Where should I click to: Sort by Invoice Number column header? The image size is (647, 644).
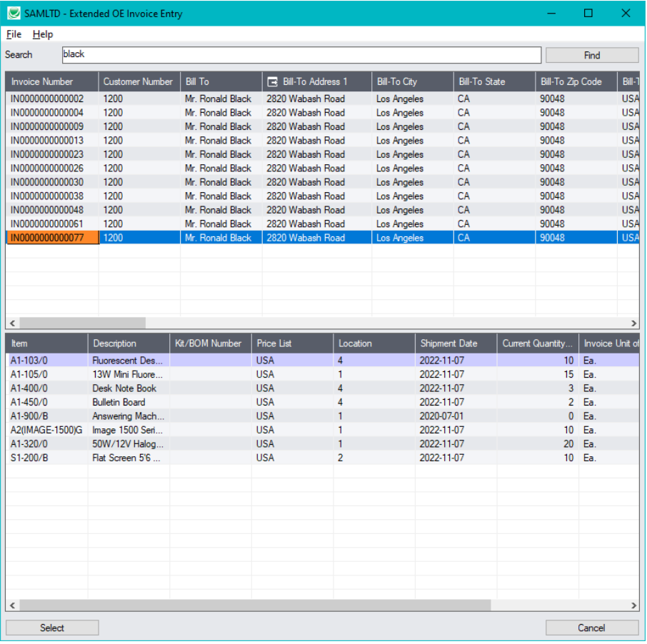pyautogui.click(x=52, y=81)
